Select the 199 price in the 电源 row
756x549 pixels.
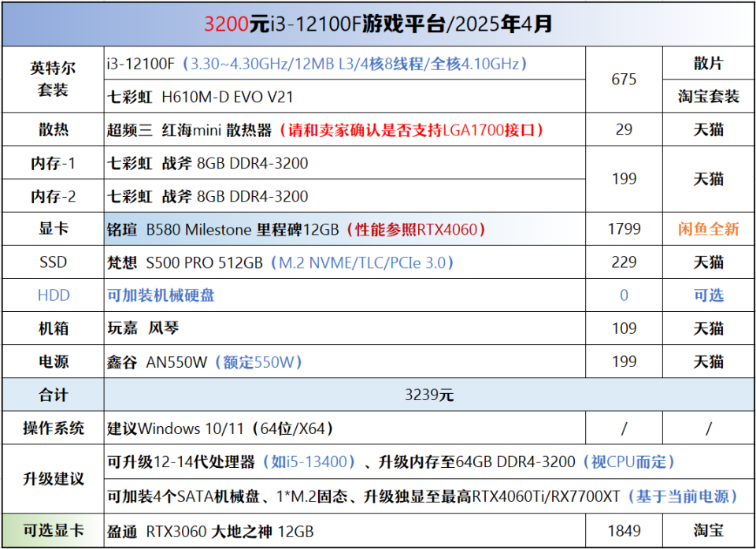click(x=624, y=362)
